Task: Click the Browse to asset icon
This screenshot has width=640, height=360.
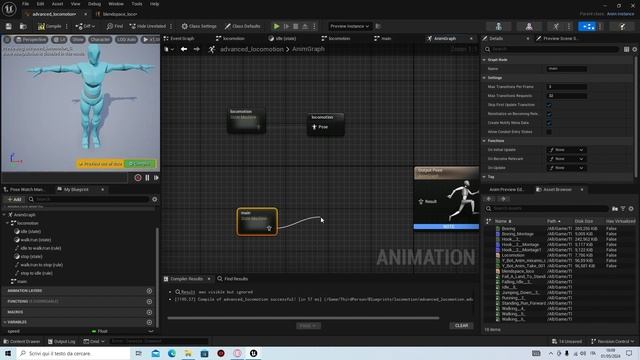Action: 23,26
